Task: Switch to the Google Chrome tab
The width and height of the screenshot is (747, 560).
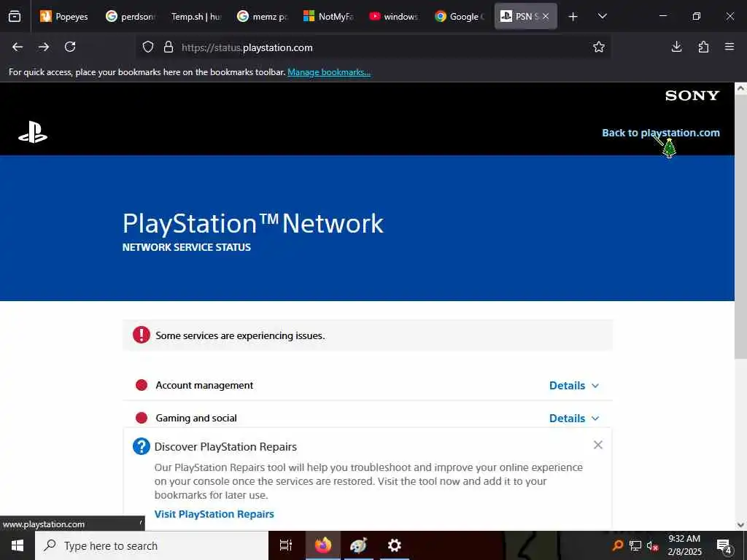Action: (460, 16)
